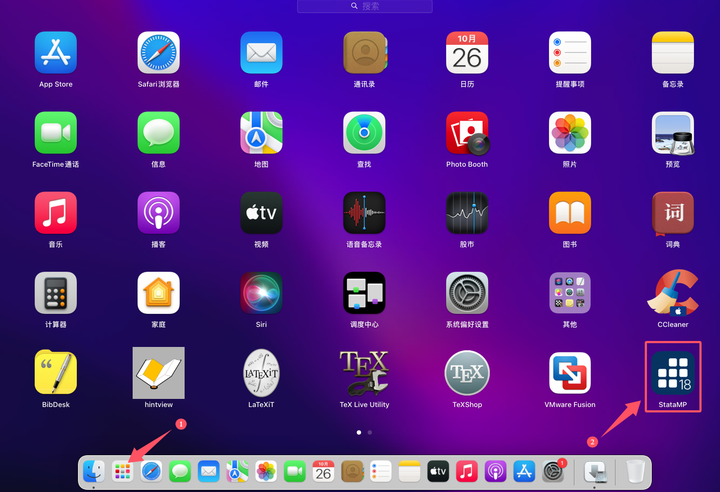Image resolution: width=720 pixels, height=492 pixels.
Task: Select first Launchpad page dot
Action: (359, 432)
